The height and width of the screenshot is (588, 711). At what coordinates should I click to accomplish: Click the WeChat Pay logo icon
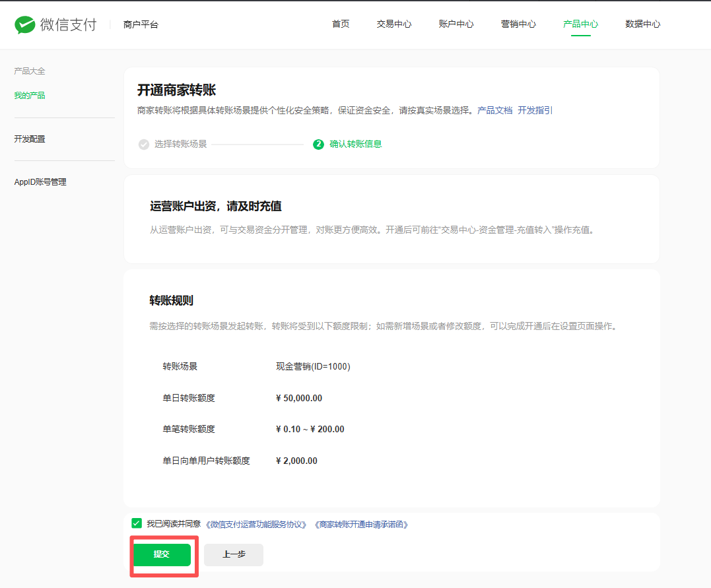coord(25,25)
